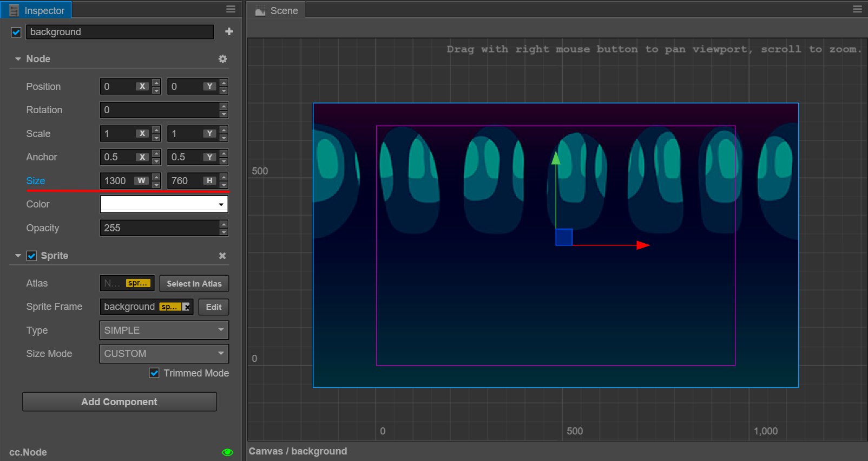Toggle the background node active checkbox
Viewport: 868px width, 461px height.
coord(16,32)
